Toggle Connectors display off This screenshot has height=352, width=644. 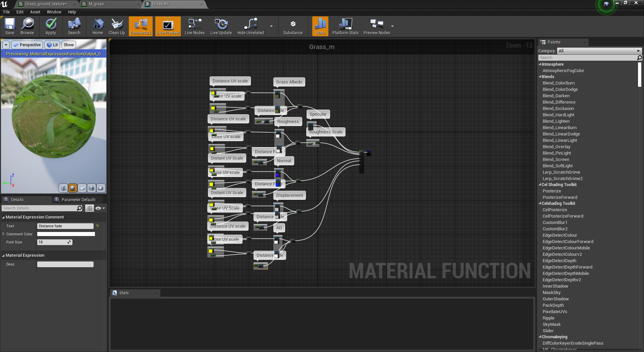pyautogui.click(x=141, y=26)
